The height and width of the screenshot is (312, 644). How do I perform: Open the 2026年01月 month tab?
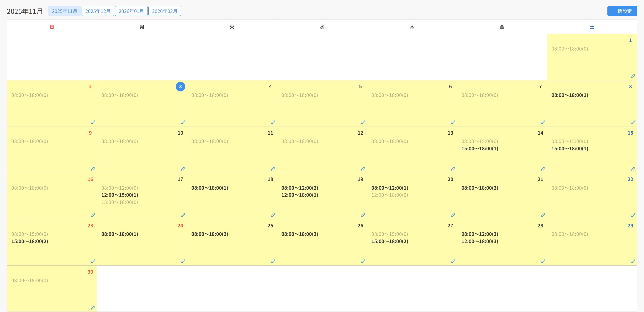131,11
